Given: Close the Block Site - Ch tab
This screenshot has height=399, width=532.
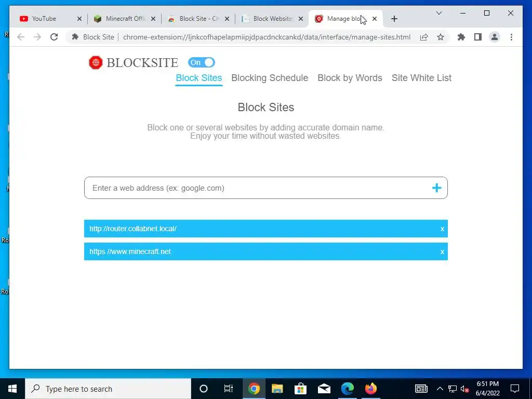Looking at the screenshot, I should 227,19.
